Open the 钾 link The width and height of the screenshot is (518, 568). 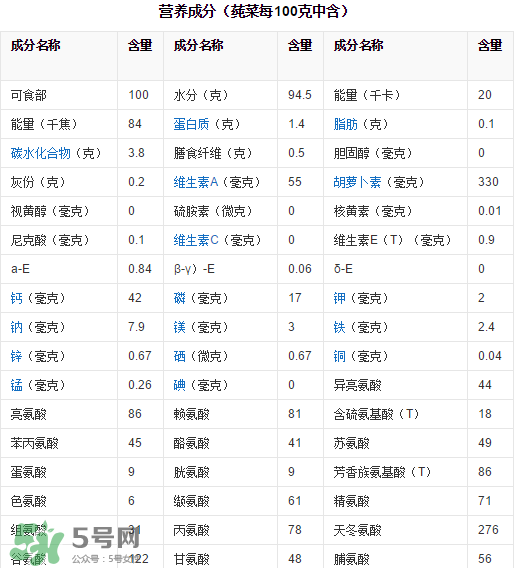click(339, 298)
